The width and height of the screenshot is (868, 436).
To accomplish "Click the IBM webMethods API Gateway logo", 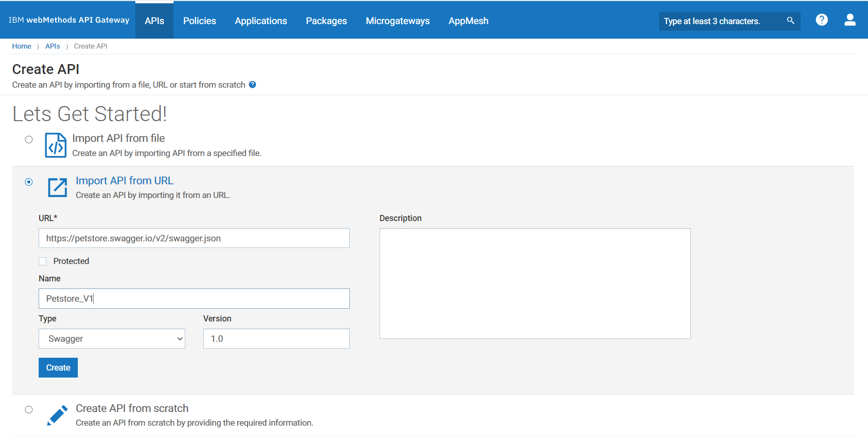I will (69, 20).
